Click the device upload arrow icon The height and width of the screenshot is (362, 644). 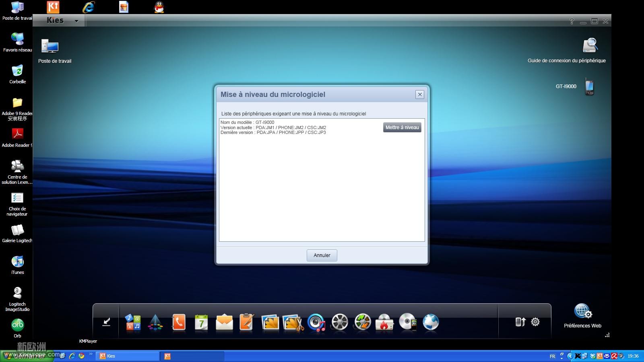click(520, 322)
